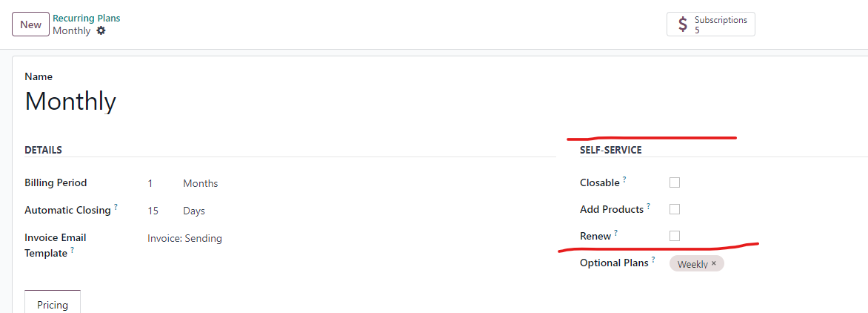The image size is (868, 313).
Task: Click the Renew help question mark icon
Action: point(615,232)
